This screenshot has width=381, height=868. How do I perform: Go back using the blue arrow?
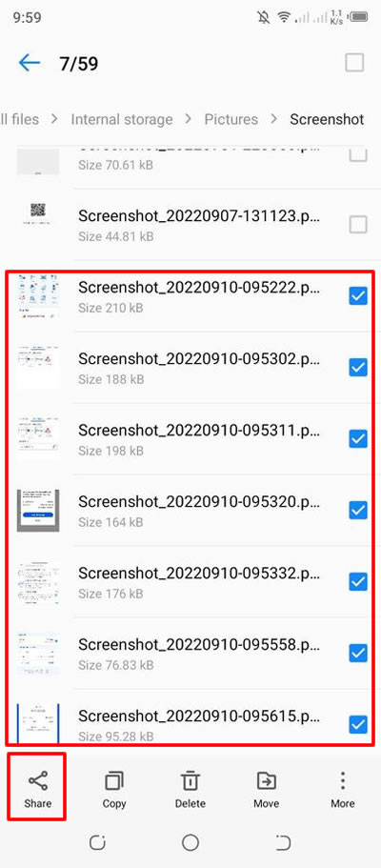(x=30, y=63)
